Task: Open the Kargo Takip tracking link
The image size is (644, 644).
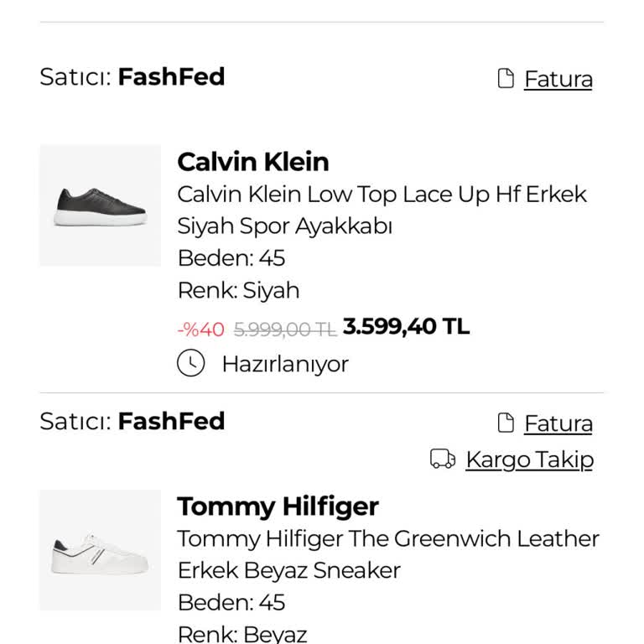Action: tap(529, 460)
